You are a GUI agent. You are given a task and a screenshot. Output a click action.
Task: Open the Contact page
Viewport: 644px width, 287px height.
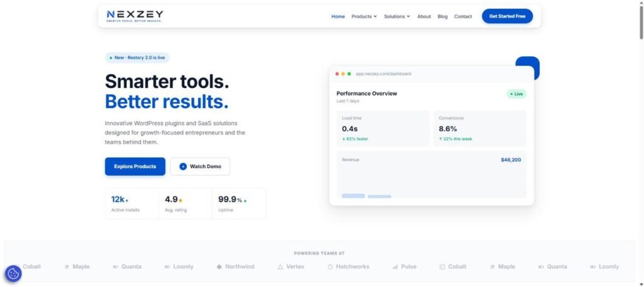click(x=463, y=16)
